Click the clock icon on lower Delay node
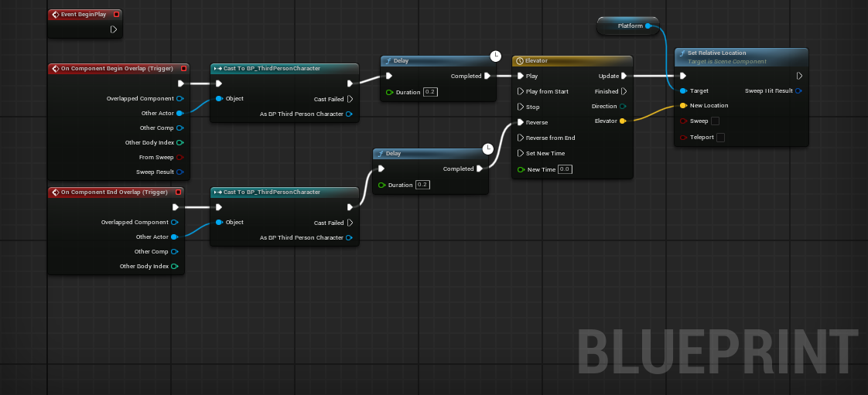 (487, 149)
